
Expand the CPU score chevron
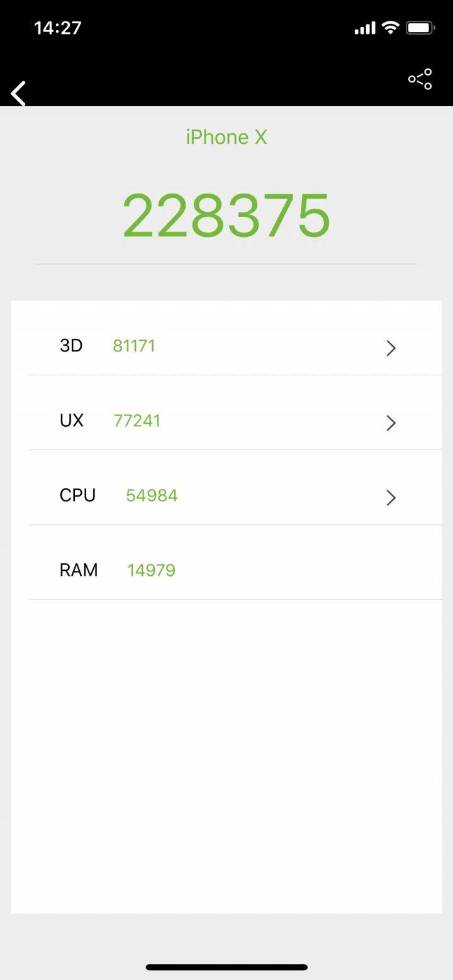coord(391,498)
